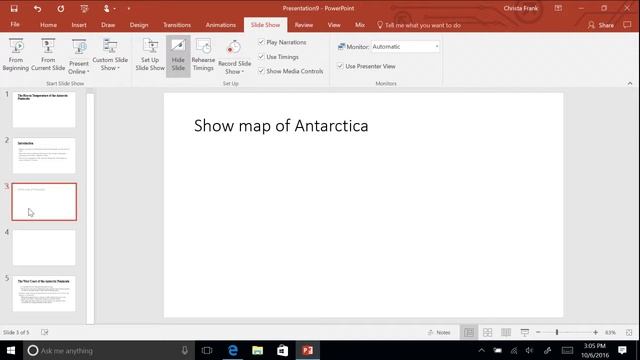Open Windows Start menu
640x360 pixels.
click(11, 350)
